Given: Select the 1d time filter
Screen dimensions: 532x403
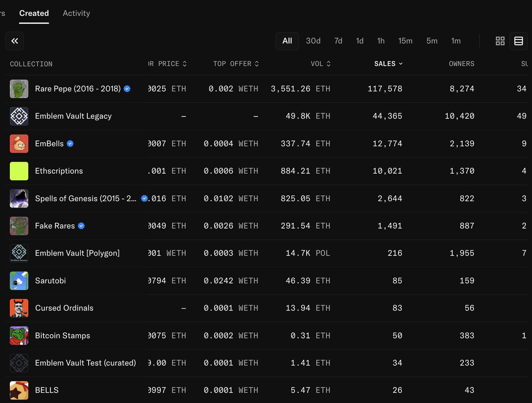Looking at the screenshot, I should pos(360,41).
